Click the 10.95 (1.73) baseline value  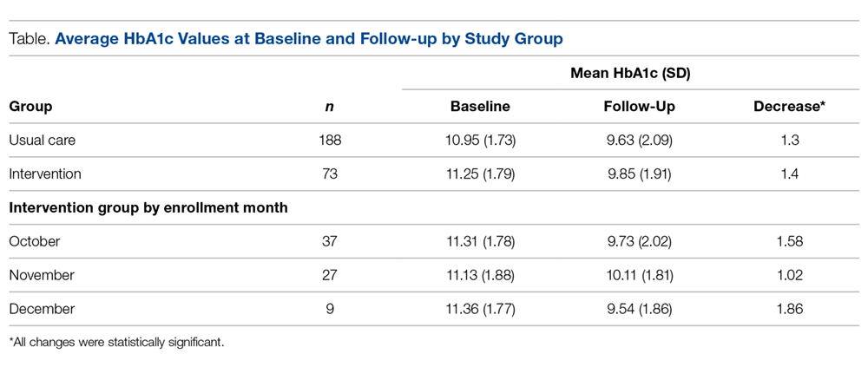(480, 140)
